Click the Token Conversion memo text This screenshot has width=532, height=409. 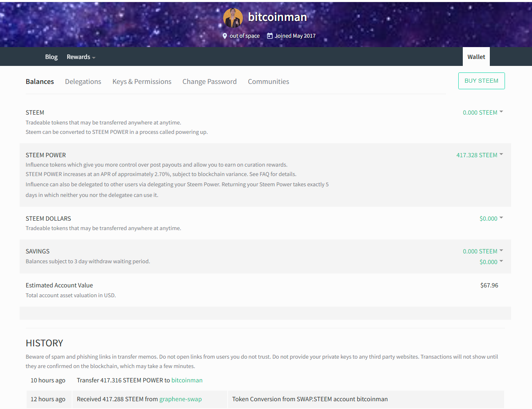(310, 399)
